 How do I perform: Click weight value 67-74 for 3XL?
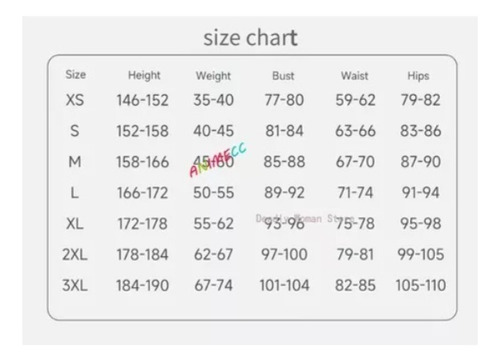(214, 286)
